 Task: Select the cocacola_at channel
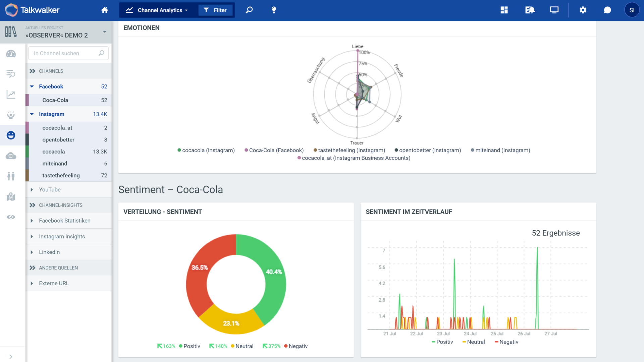click(68, 128)
